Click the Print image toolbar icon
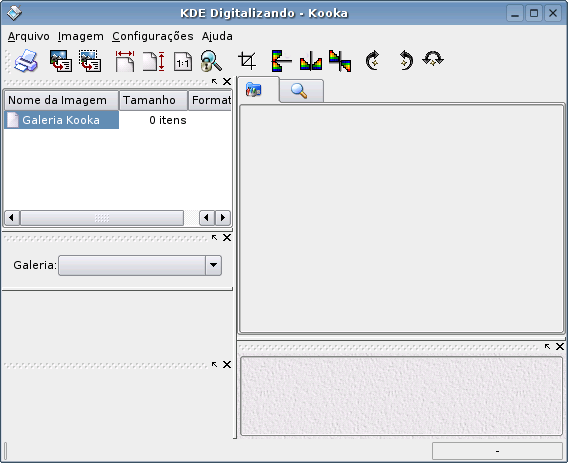The height and width of the screenshot is (463, 568). point(26,61)
